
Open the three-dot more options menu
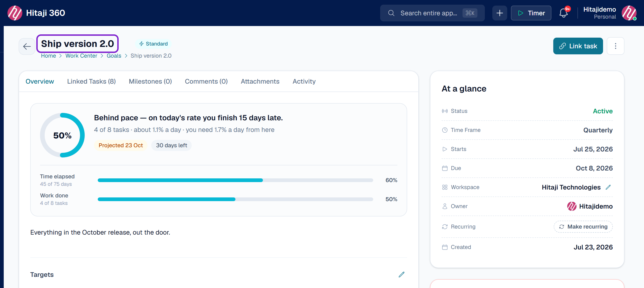[x=616, y=46]
